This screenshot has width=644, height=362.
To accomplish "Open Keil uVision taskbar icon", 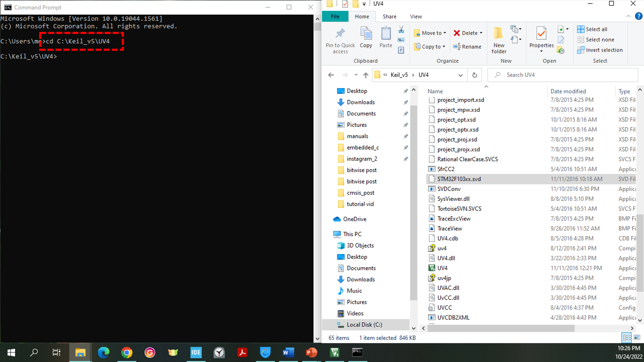I will coord(334,352).
